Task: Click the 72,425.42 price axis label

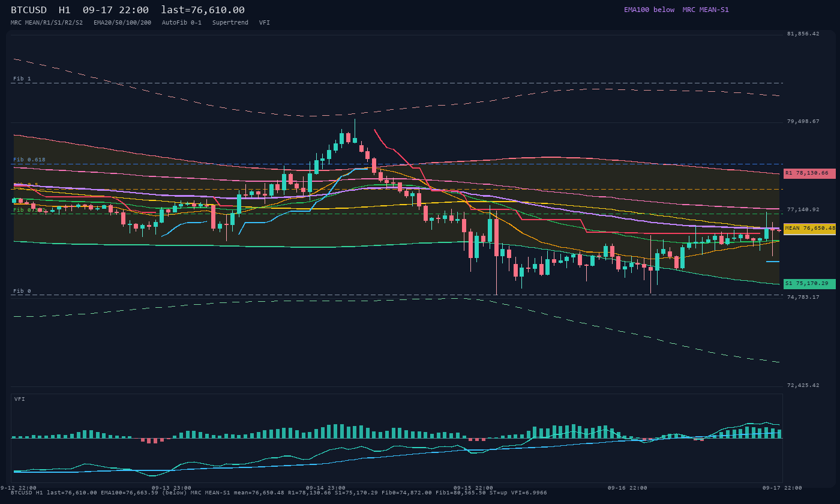Action: (x=803, y=386)
